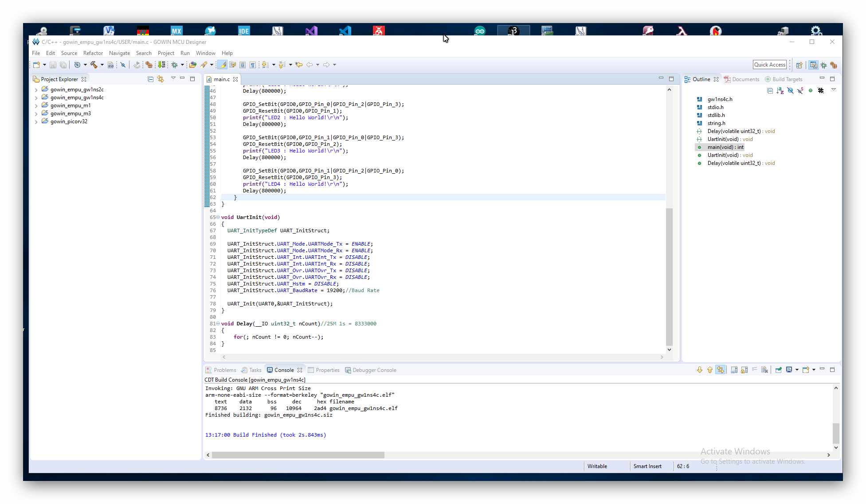This screenshot has height=504, width=866.
Task: Open the Outline View Menu triangle
Action: (834, 90)
